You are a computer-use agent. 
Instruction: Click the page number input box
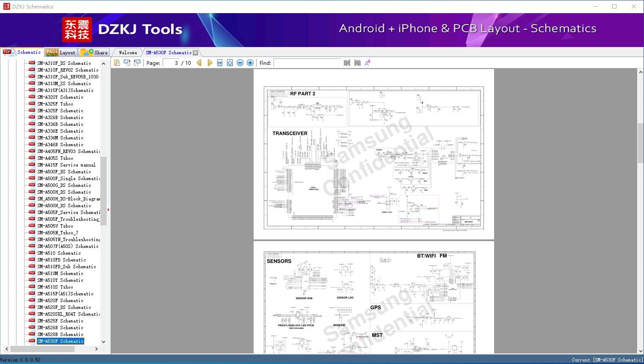tap(171, 63)
